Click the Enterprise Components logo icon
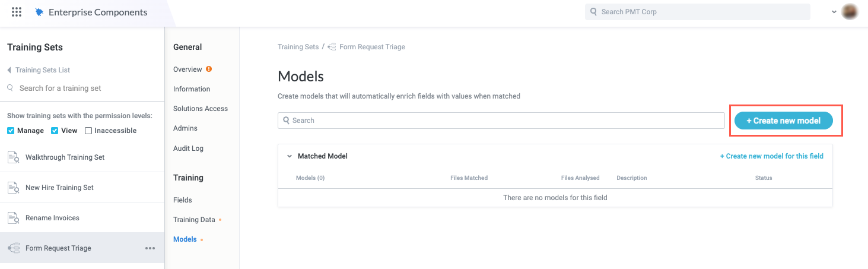 (x=39, y=12)
